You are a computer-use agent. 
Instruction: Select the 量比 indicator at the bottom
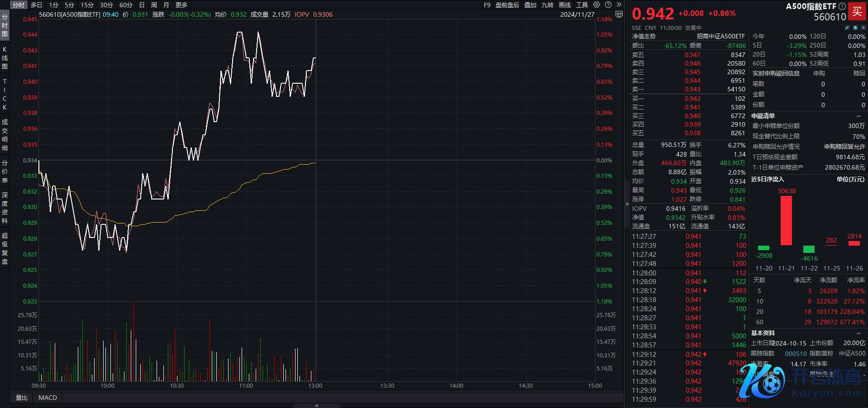[22, 398]
